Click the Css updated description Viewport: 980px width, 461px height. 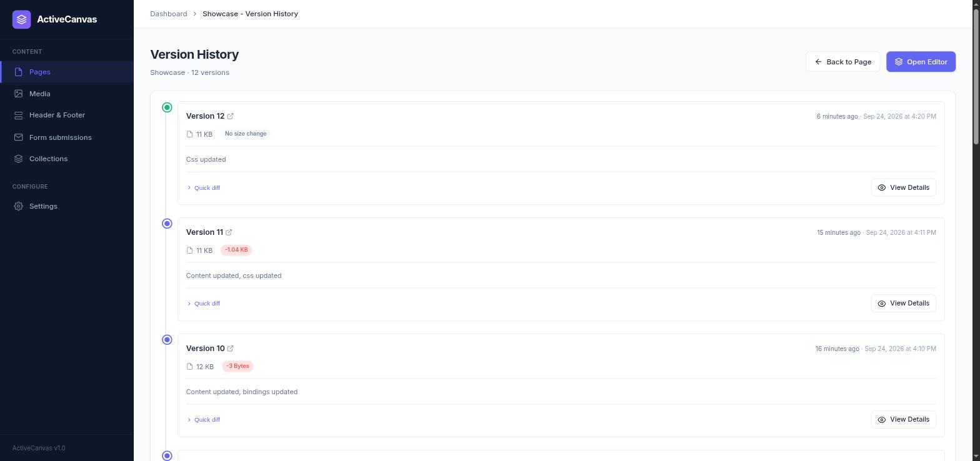point(206,159)
